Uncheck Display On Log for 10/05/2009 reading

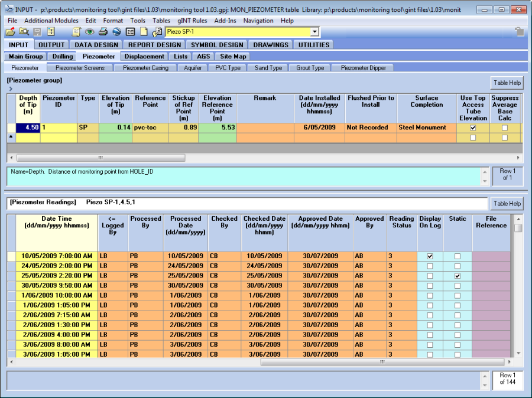coord(430,256)
